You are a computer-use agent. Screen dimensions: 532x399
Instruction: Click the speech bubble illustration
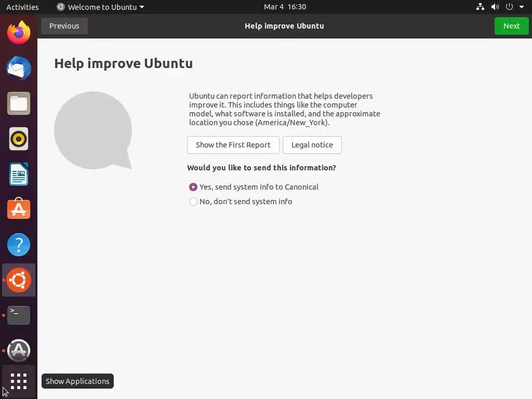pyautogui.click(x=93, y=130)
